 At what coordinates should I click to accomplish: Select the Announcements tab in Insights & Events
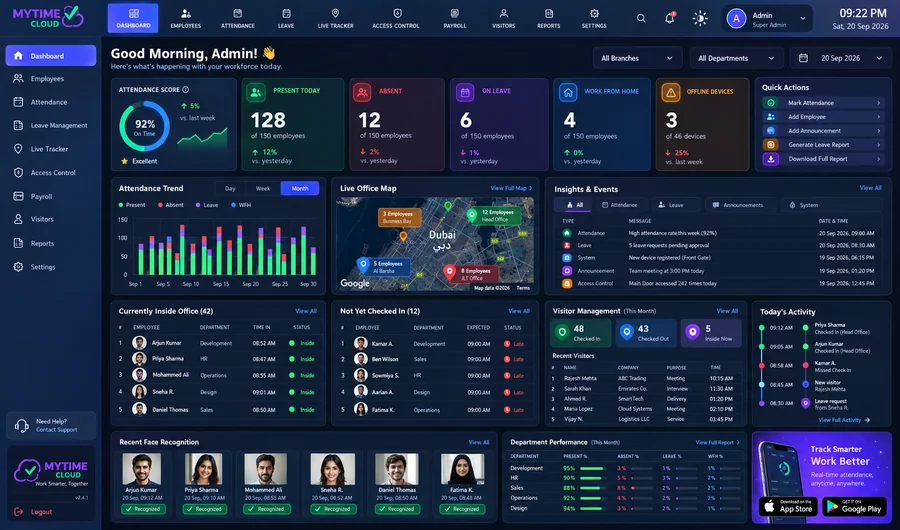738,205
